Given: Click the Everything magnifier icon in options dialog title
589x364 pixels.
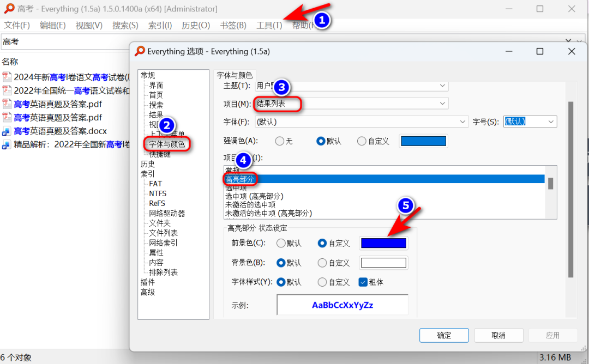Looking at the screenshot, I should [x=140, y=51].
